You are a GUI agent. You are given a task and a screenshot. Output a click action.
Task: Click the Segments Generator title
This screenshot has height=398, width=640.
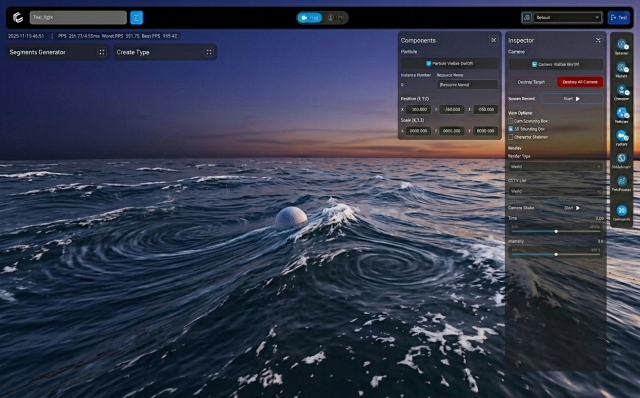[x=38, y=52]
